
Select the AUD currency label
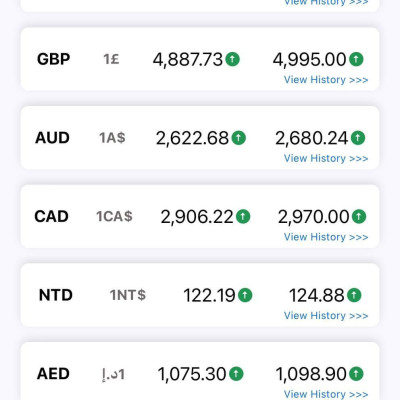[52, 138]
